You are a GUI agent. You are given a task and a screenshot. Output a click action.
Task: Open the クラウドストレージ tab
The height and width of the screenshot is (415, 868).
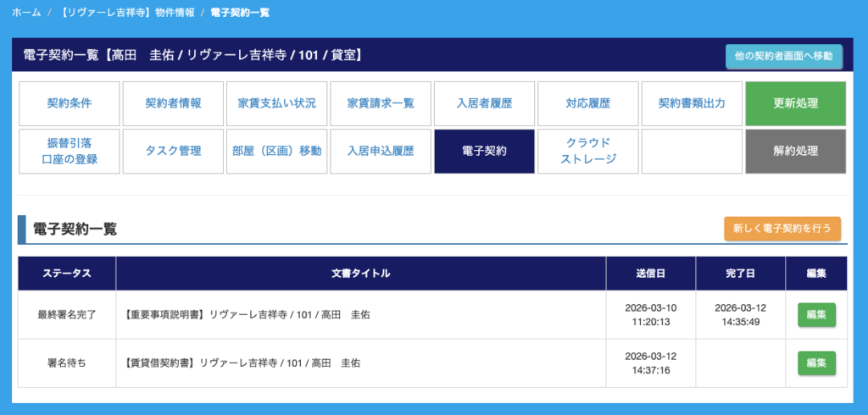(x=588, y=151)
